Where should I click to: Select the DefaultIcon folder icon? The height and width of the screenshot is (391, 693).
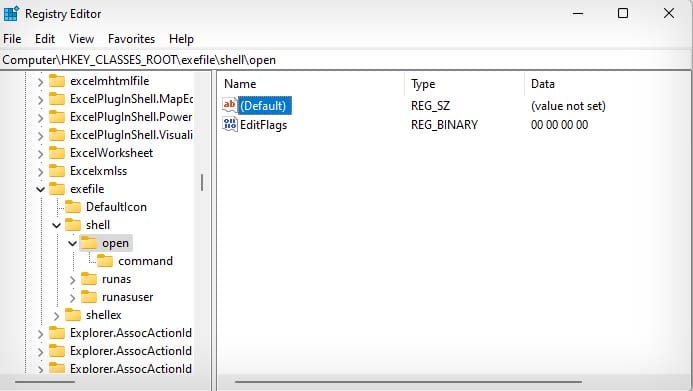[73, 207]
